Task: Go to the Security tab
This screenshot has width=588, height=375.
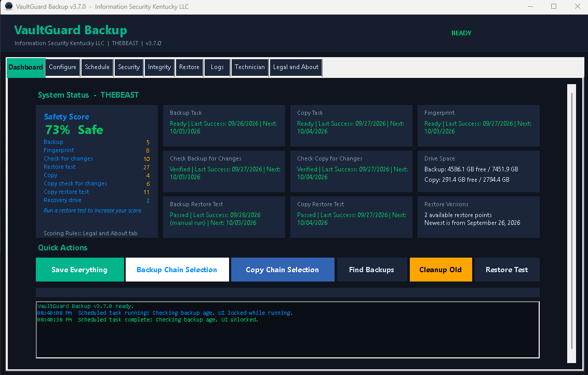Action: 129,68
